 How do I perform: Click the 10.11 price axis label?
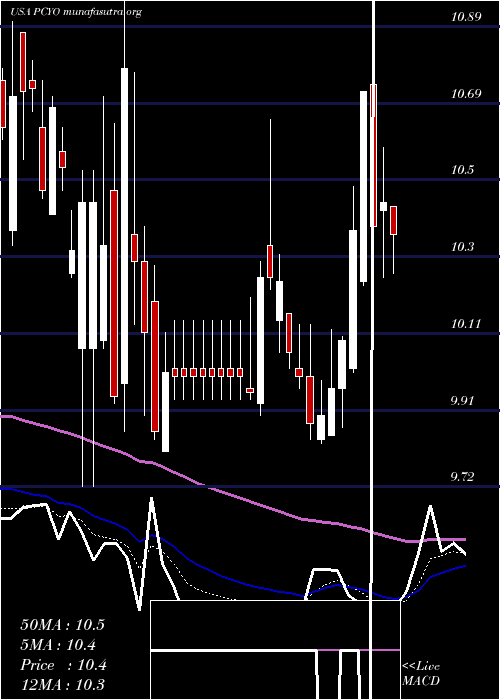click(466, 323)
